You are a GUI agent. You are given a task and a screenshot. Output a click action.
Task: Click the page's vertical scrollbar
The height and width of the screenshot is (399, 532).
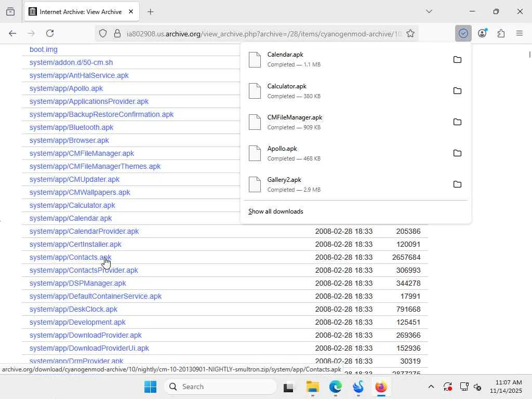[x=529, y=54]
